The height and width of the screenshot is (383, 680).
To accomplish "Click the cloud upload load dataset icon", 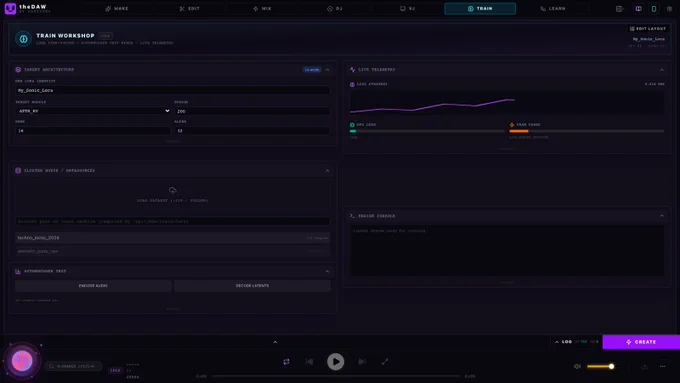I will coord(173,190).
